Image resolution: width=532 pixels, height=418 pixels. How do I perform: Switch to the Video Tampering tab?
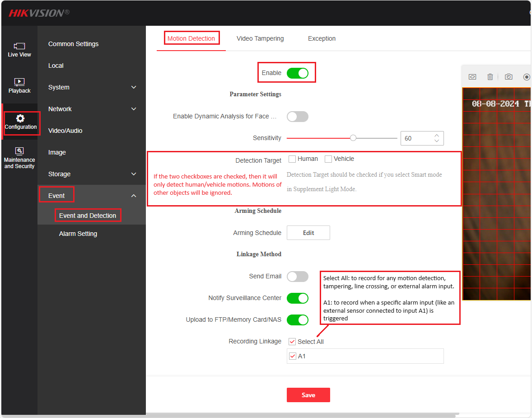pos(260,38)
